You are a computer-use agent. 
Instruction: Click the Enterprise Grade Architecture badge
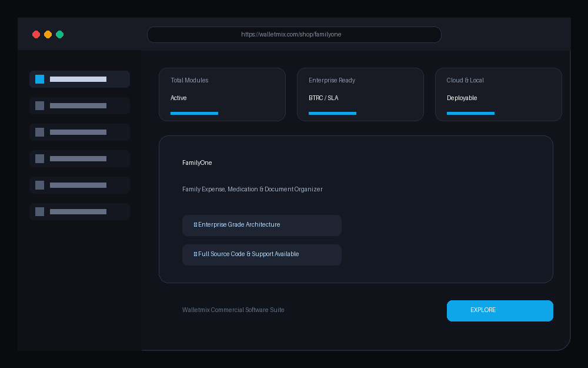pyautogui.click(x=262, y=226)
